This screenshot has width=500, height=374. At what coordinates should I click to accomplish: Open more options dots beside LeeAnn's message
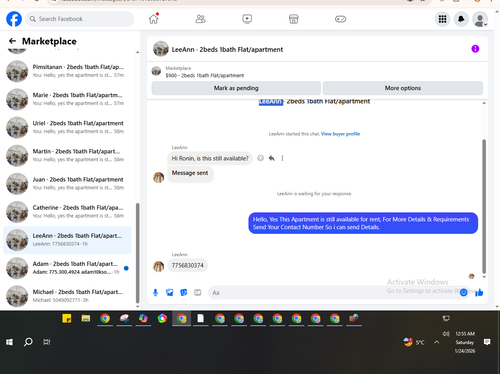[x=282, y=158]
